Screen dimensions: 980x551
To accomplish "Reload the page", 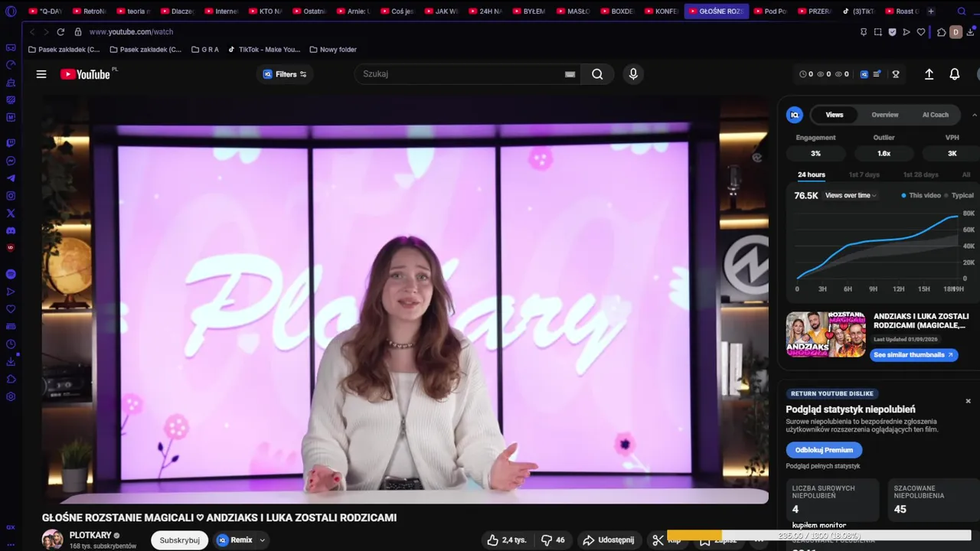I will coord(60,32).
